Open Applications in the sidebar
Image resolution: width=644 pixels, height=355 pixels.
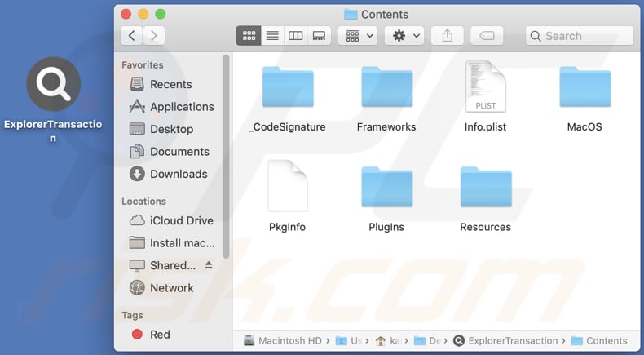pos(170,107)
